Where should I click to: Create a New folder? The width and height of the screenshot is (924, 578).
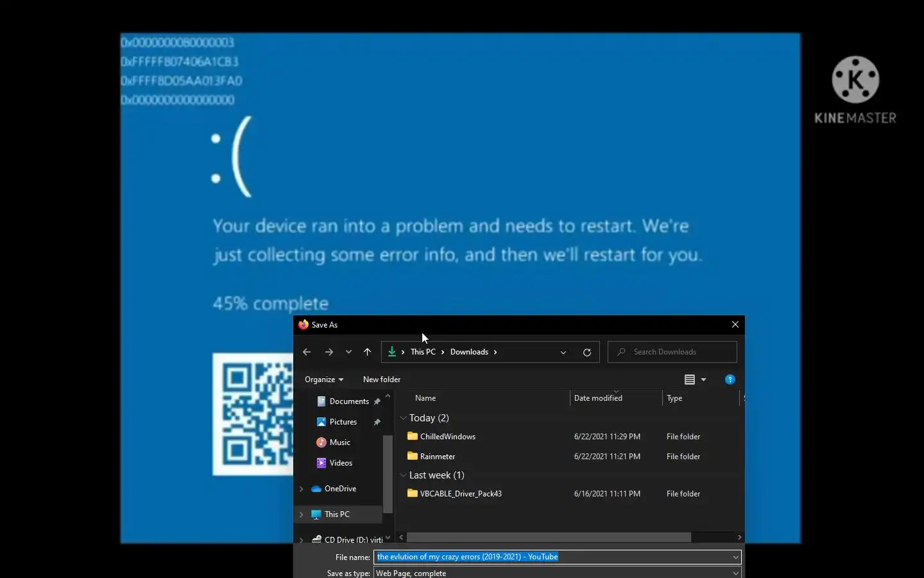tap(382, 380)
